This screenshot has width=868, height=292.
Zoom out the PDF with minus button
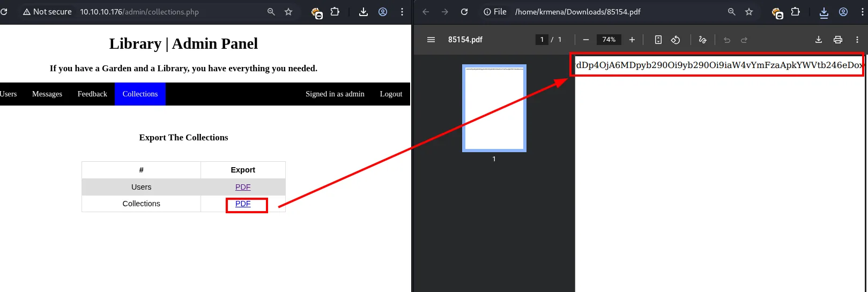point(586,40)
